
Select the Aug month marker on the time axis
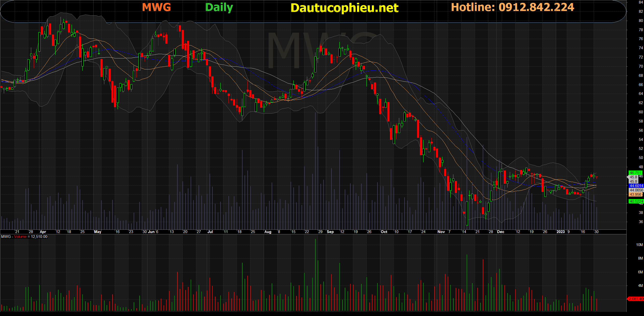268,232
